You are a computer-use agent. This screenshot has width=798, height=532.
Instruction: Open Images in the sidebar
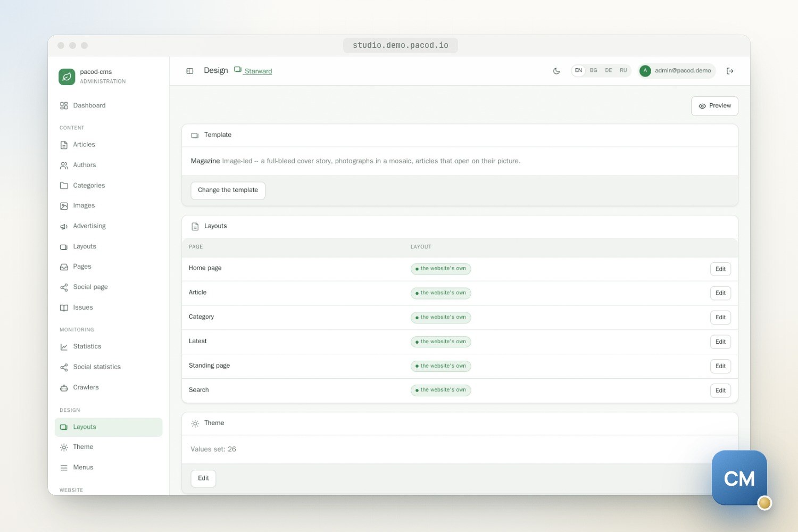coord(109,205)
